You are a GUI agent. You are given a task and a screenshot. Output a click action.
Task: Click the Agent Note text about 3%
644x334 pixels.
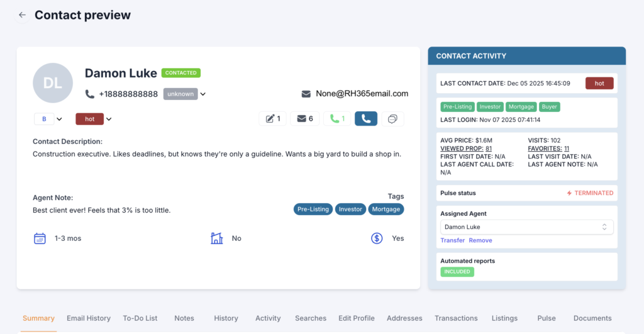click(101, 210)
